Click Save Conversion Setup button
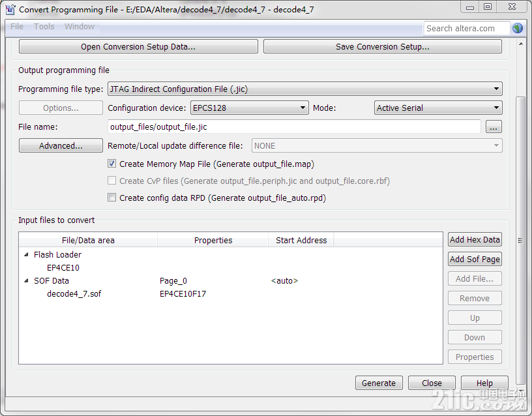The height and width of the screenshot is (416, 532). tap(383, 46)
